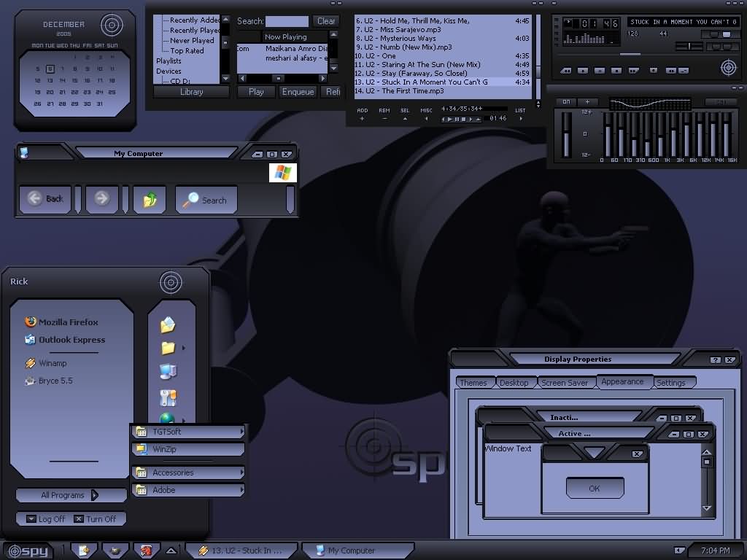
Task: Click the target logo in Winamp player
Action: pos(728,68)
